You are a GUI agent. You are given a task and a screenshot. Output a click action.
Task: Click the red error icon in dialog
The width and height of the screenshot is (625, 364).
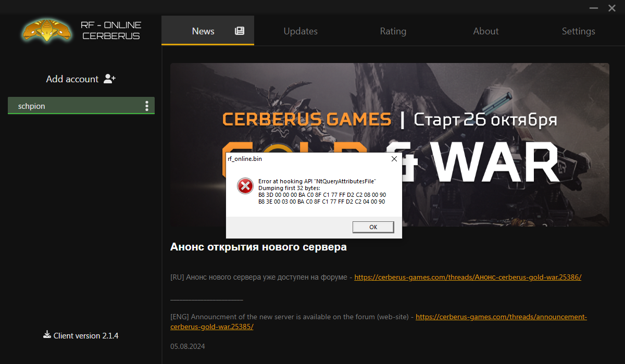(245, 186)
